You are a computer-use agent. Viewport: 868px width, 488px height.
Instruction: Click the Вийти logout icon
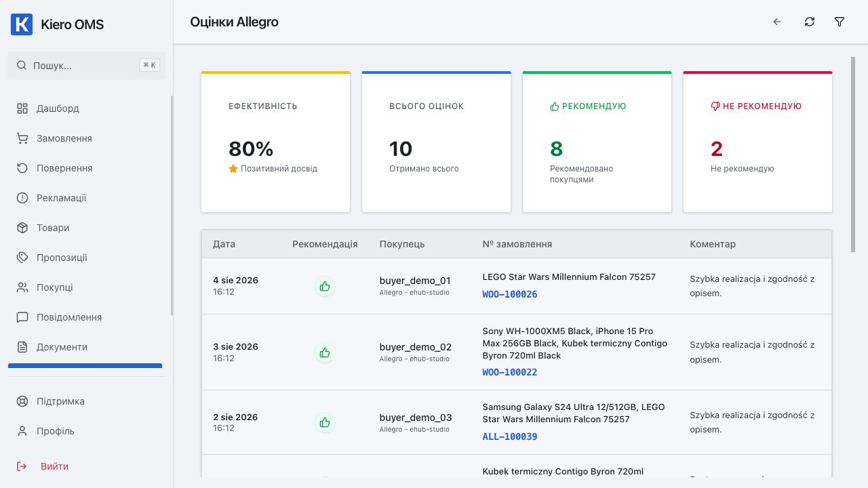coord(22,466)
